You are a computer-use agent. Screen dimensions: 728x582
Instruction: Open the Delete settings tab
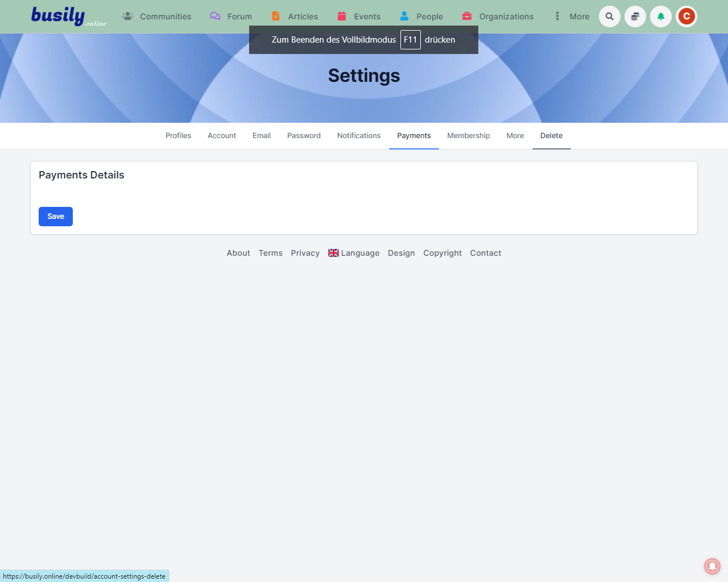tap(551, 136)
